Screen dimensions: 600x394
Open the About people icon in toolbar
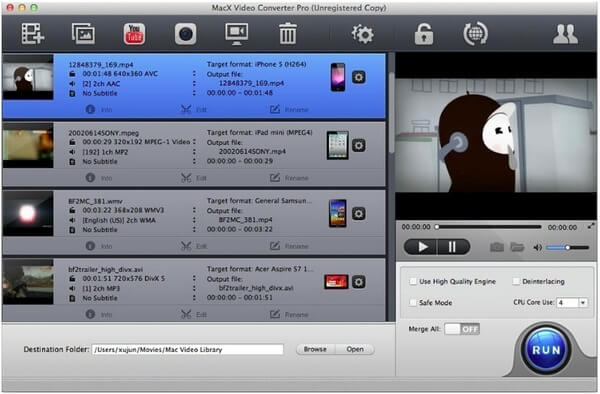(565, 34)
